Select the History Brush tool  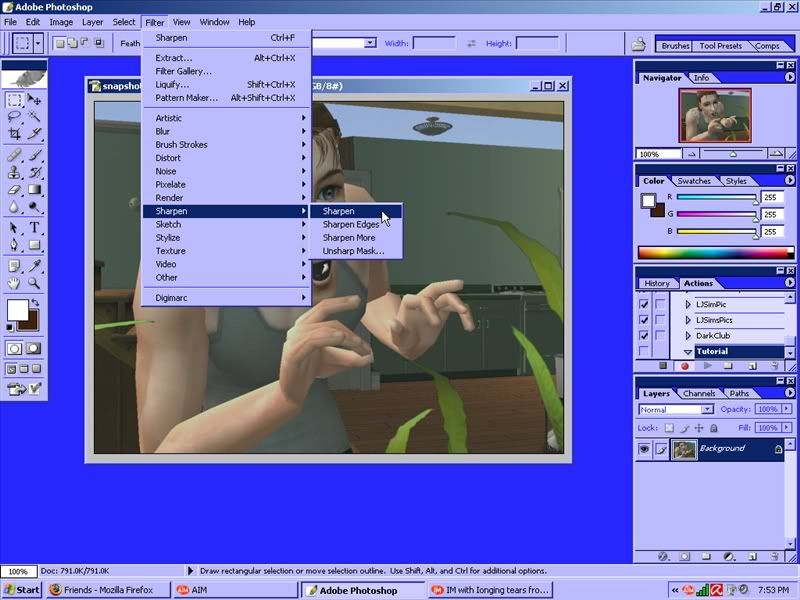point(34,172)
